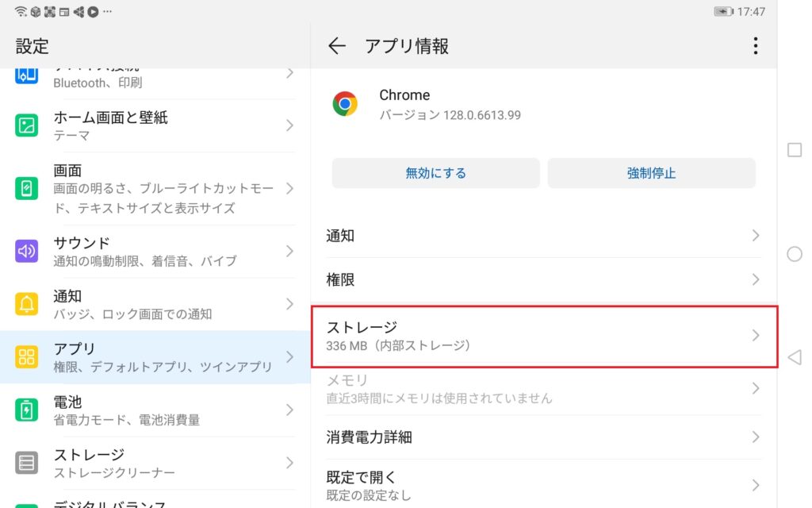Viewport: 812px width, 508px height.
Task: Tap the triangle back navigation button
Action: [x=795, y=357]
